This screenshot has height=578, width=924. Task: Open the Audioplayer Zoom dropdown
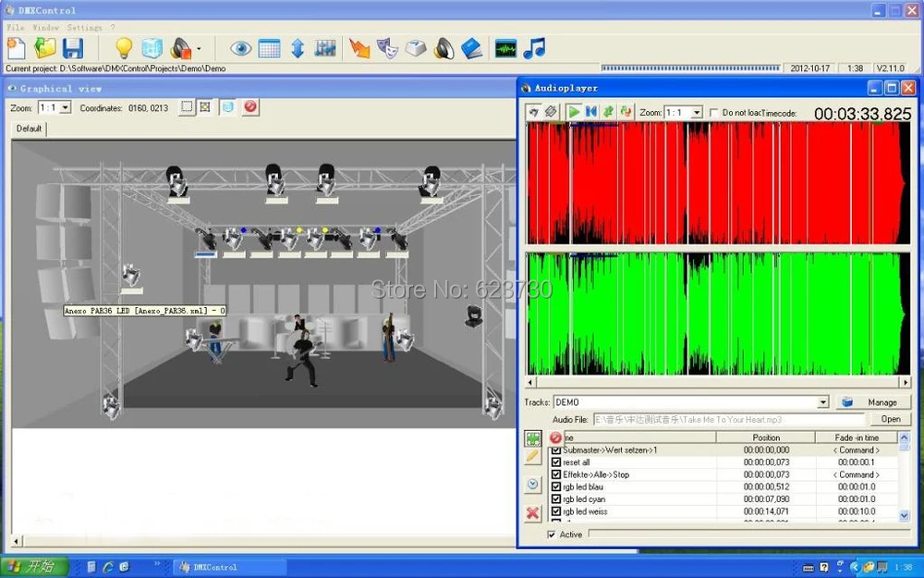coord(697,113)
